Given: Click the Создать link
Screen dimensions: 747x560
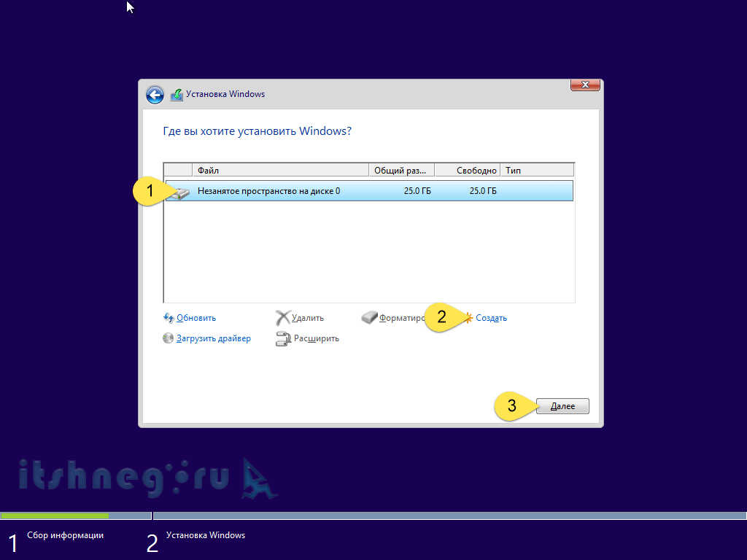Looking at the screenshot, I should point(491,318).
